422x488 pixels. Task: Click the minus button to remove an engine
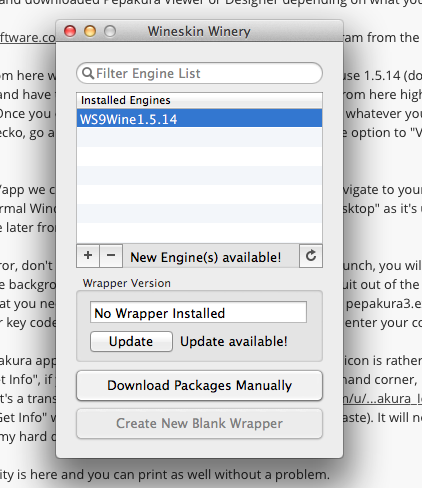click(x=111, y=256)
